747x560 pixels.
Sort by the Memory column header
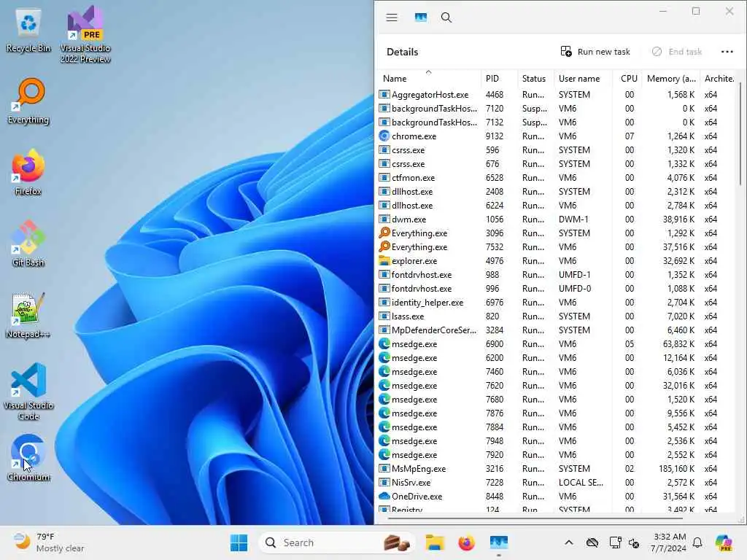coord(671,79)
